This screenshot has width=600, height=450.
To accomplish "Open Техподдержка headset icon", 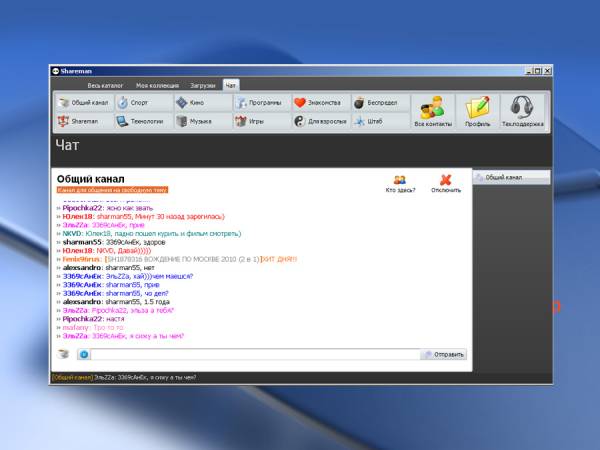I will pos(522,111).
